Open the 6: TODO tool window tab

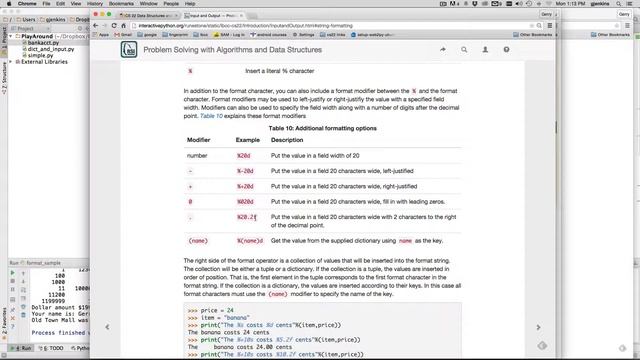tap(51, 348)
